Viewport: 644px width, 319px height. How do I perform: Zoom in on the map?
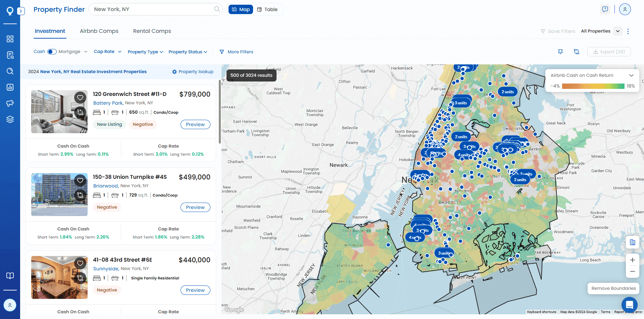coord(633,260)
